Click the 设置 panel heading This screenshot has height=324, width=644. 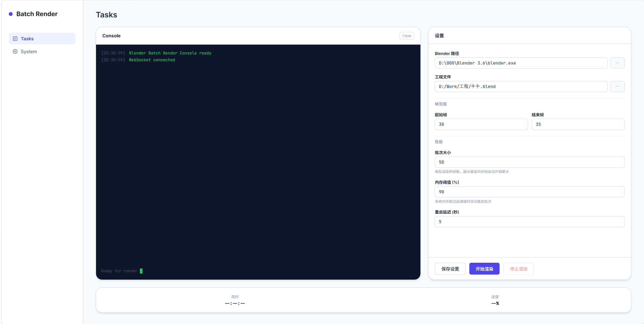click(x=439, y=36)
